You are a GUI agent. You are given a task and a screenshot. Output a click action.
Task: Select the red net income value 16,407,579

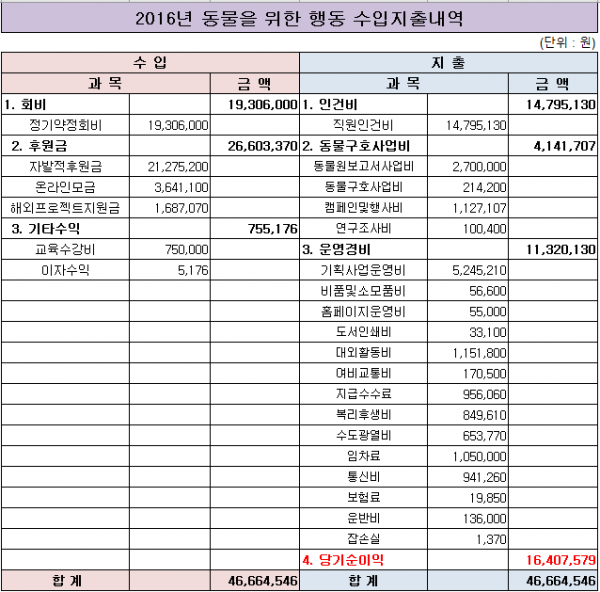(561, 560)
